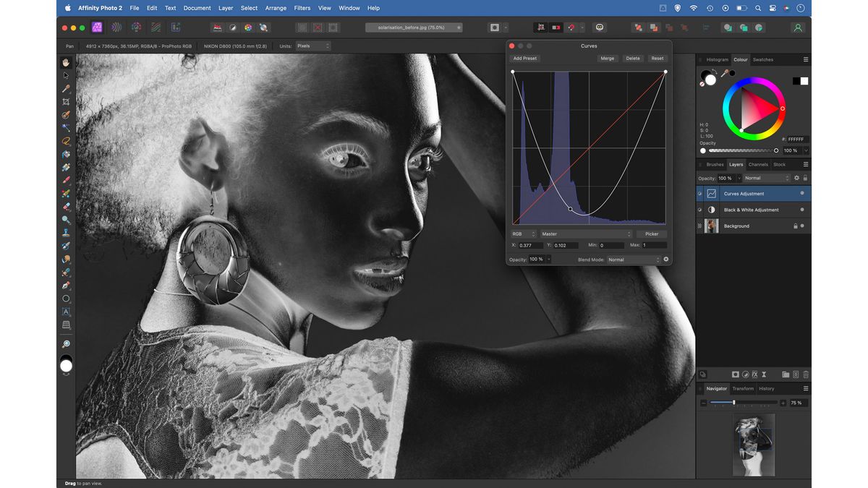Click the image thumbnail in the Navigator panel

(x=754, y=445)
